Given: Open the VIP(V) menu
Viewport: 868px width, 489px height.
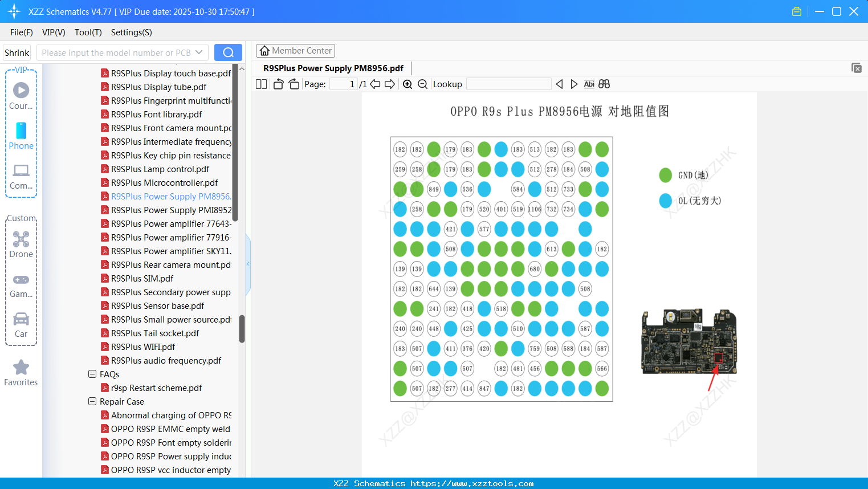Looking at the screenshot, I should point(54,32).
